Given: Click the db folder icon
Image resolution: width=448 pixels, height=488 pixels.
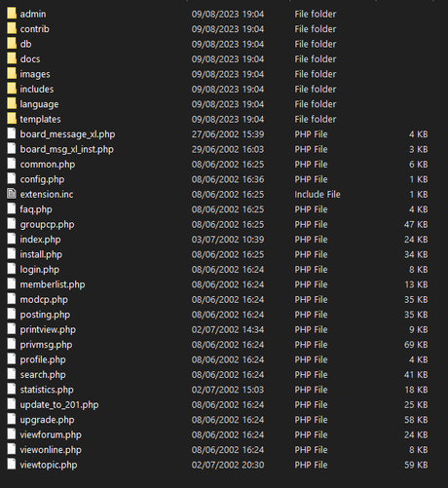Looking at the screenshot, I should (12, 44).
